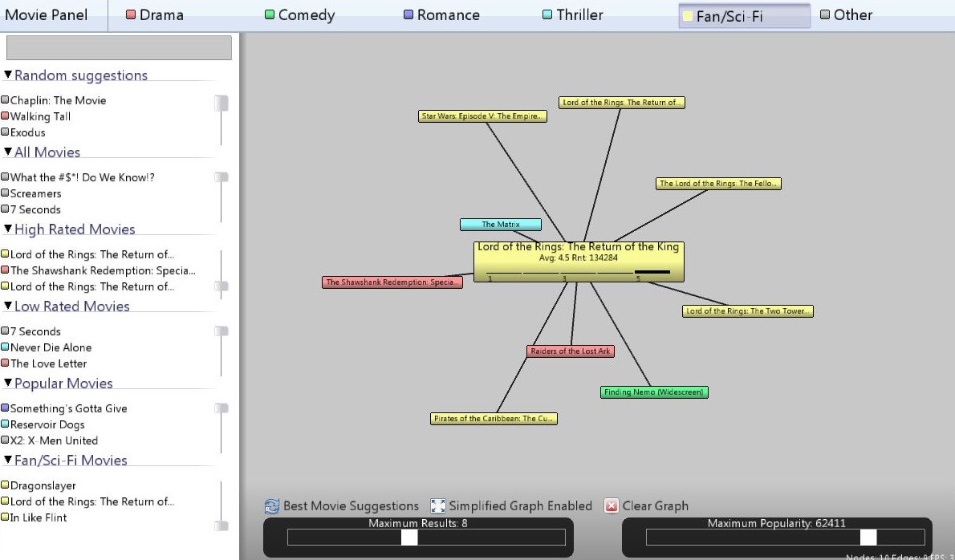Viewport: 955px width, 560px height.
Task: Select Chaplin: The Movie in list
Action: [54, 100]
